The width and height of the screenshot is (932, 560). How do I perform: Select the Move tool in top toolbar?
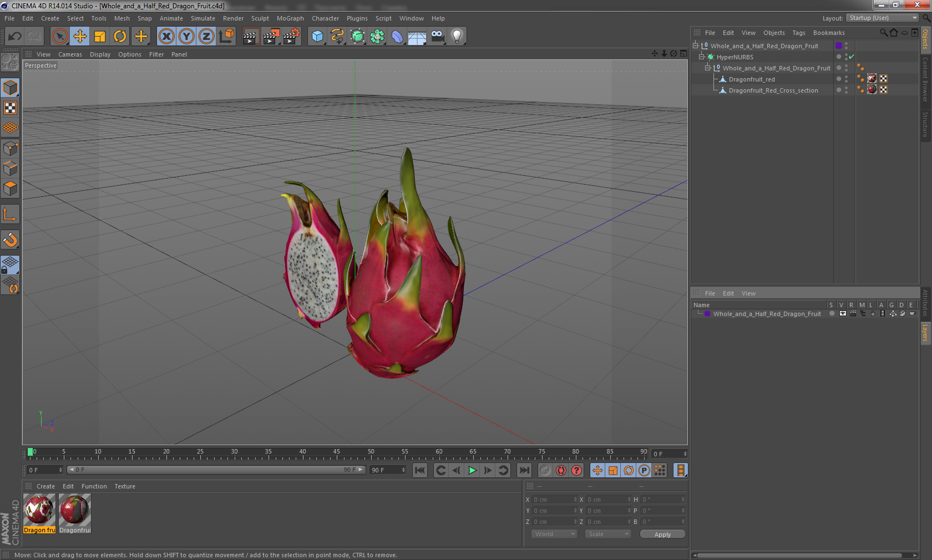[x=80, y=37]
